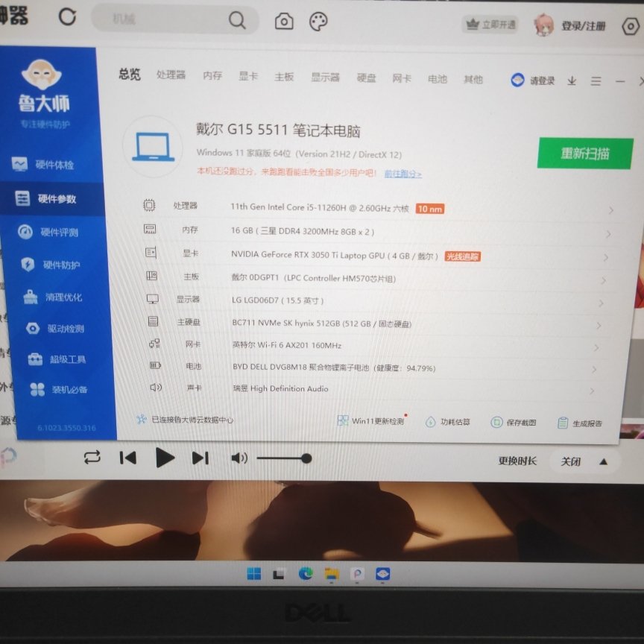Click the processor chip icon
The height and width of the screenshot is (644, 644).
(x=149, y=205)
